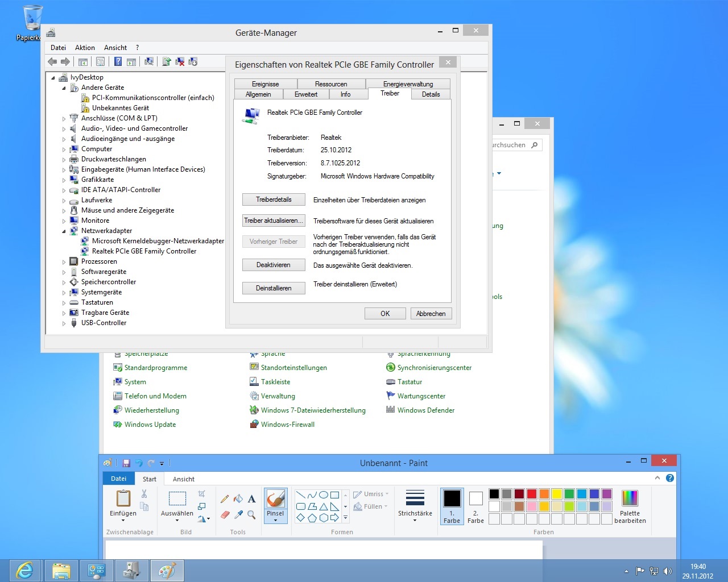
Task: Click the Uninstall device icon with red X
Action: click(180, 61)
